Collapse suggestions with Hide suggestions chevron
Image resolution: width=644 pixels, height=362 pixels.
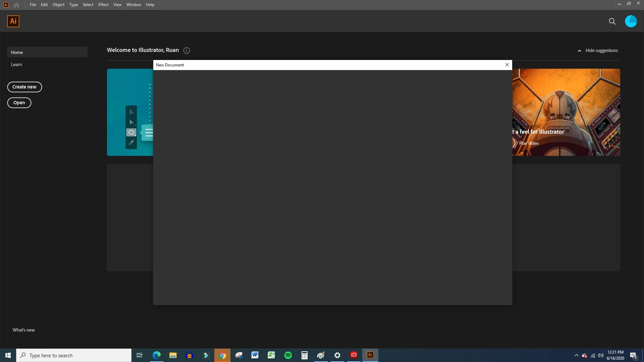(x=579, y=51)
